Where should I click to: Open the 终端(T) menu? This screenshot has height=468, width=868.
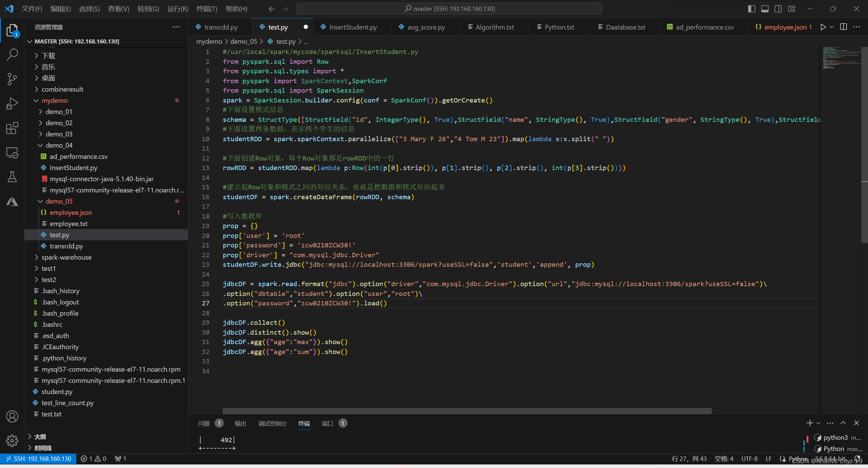[207, 9]
